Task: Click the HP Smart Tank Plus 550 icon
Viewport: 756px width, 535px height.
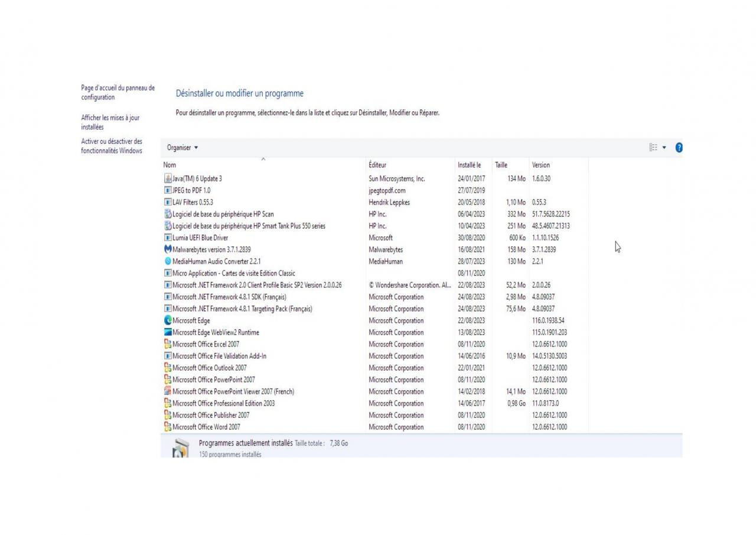Action: tap(168, 226)
